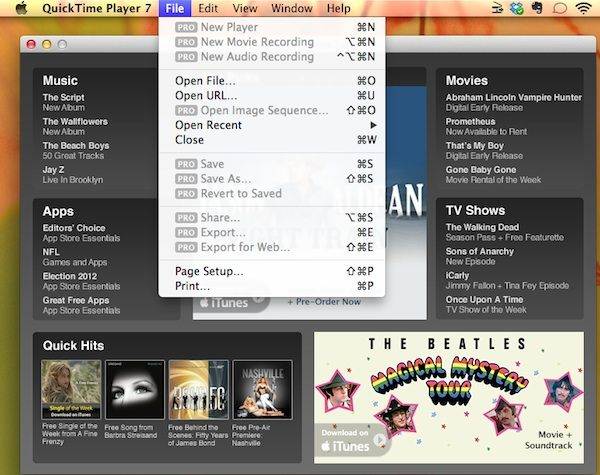Open Great Free Apps link
This screenshot has height=475, width=600.
[81, 305]
